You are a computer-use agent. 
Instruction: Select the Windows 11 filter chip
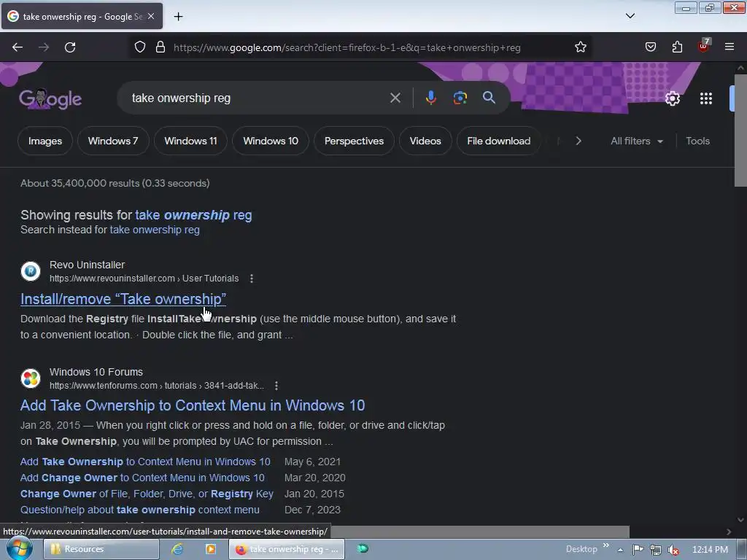click(190, 141)
